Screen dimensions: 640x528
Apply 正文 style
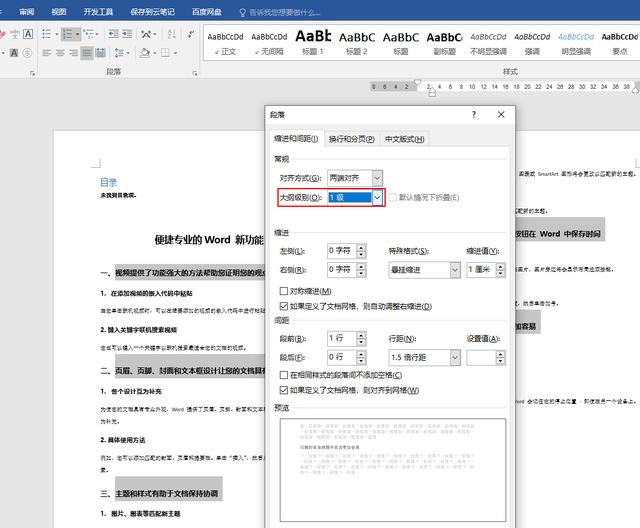click(225, 43)
